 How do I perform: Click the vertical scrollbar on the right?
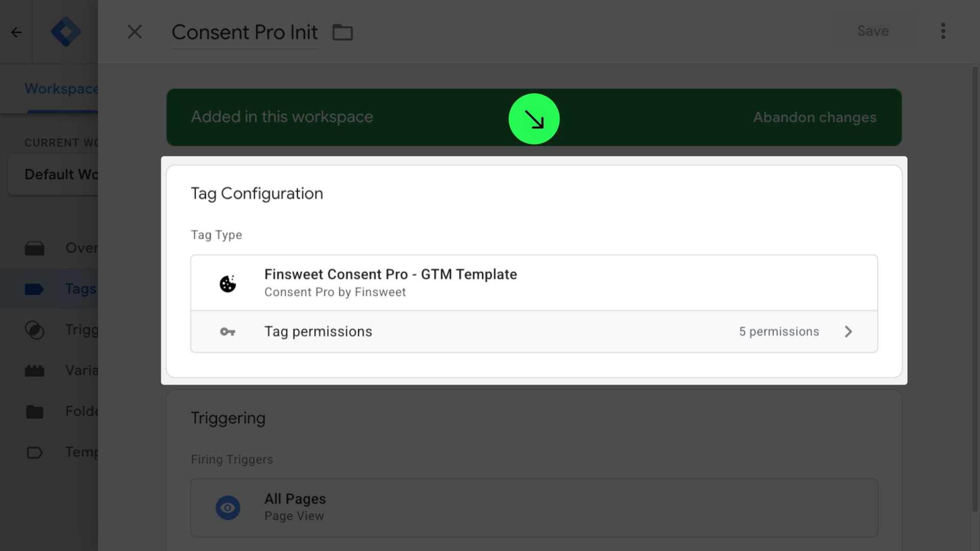pos(975,286)
